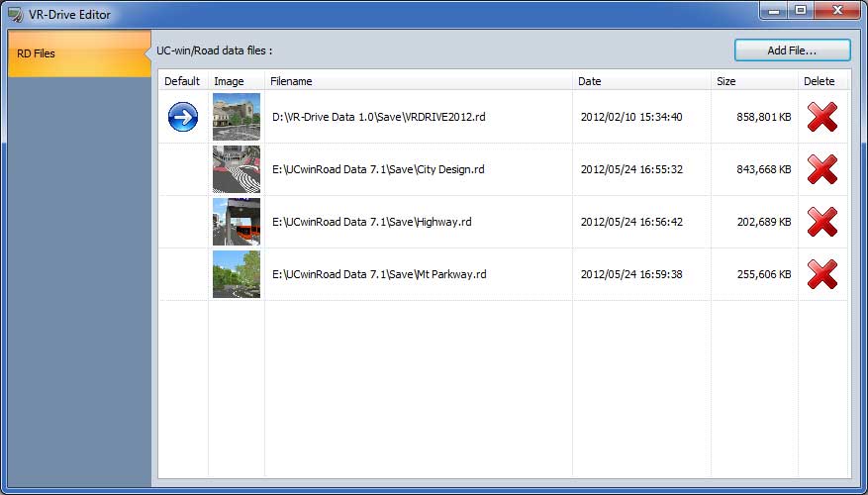
Task: Delete the Highway.rd file entry
Action: pos(822,222)
